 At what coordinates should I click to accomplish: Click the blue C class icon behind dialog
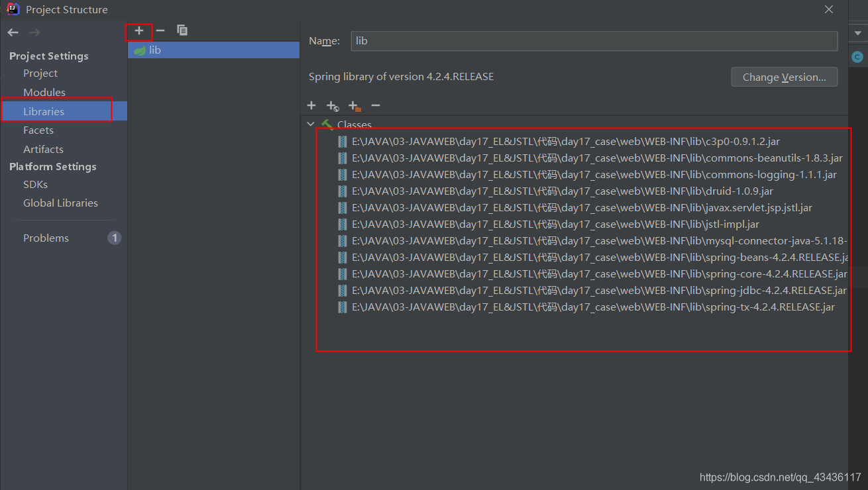point(857,57)
